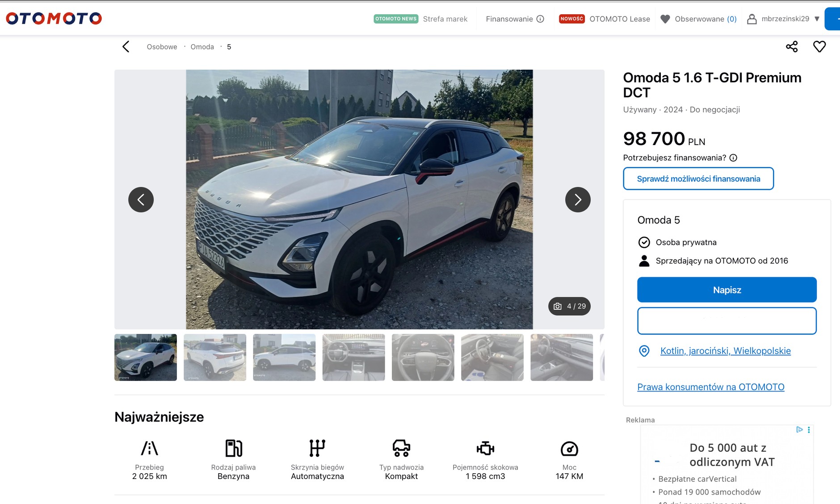Add listing to favorites with heart icon
This screenshot has width=840, height=504.
(x=819, y=46)
